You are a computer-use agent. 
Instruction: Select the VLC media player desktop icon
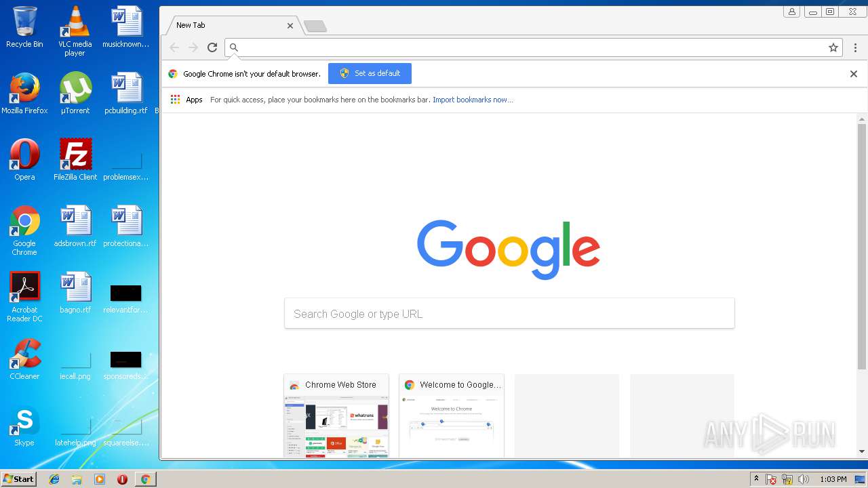point(75,31)
